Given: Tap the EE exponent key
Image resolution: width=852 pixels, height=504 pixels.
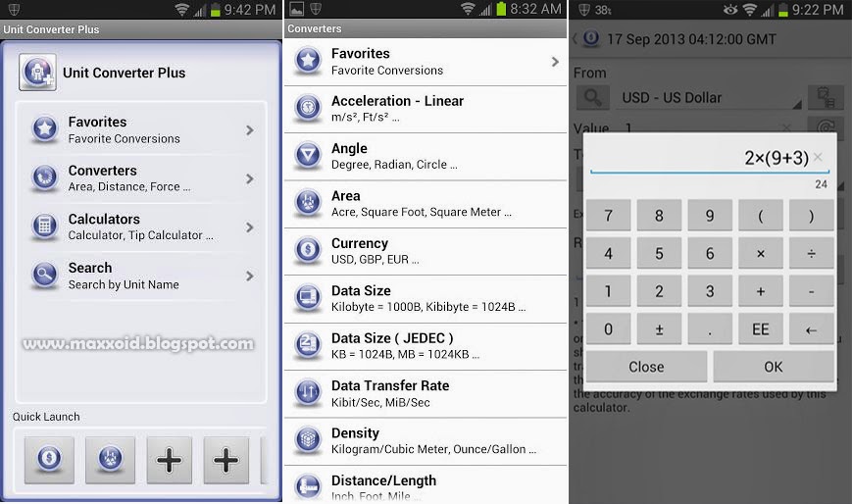Looking at the screenshot, I should pos(761,328).
